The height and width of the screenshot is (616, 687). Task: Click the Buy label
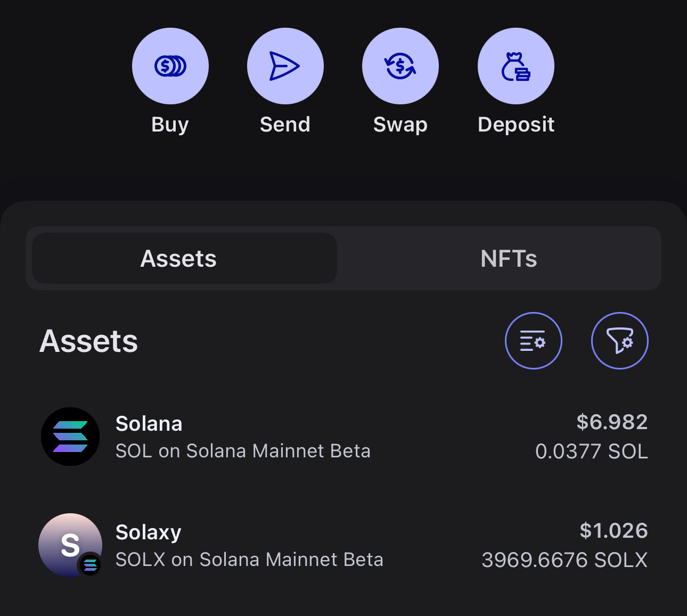tap(170, 125)
